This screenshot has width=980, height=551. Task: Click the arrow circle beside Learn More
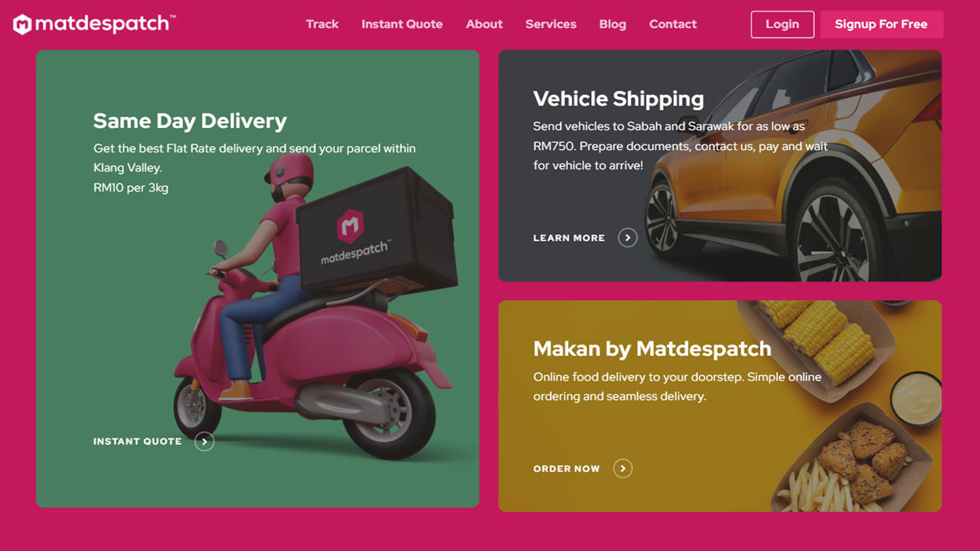coord(628,238)
